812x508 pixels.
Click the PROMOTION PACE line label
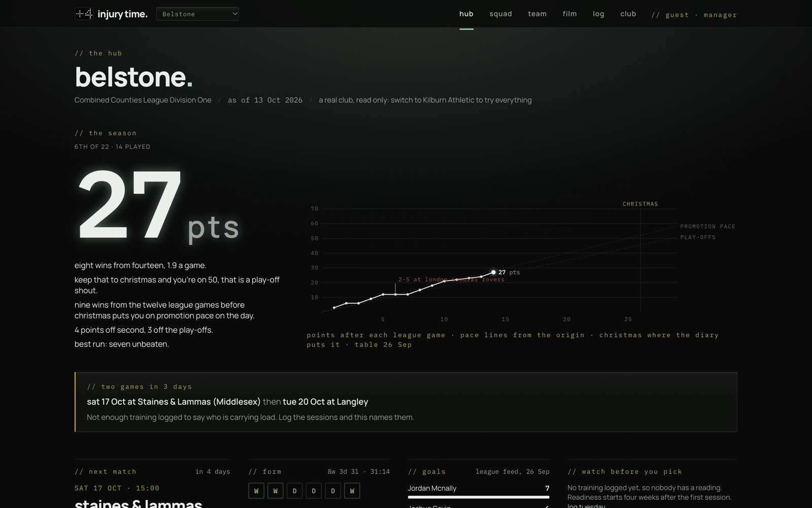(x=707, y=227)
